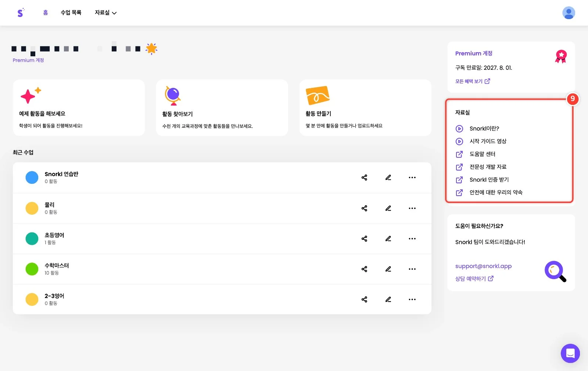Click the 모든 혜택 보기 link

[x=473, y=81]
